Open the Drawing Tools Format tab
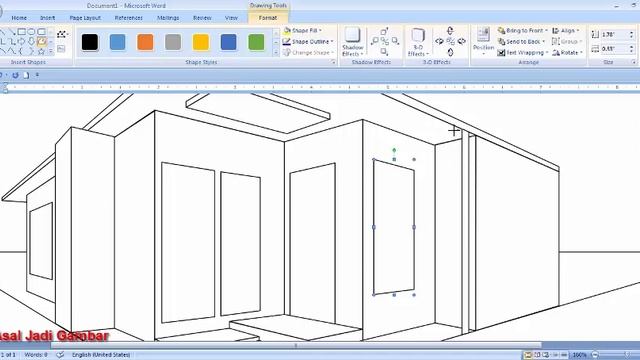Screen dimensions: 640x360 268,18
